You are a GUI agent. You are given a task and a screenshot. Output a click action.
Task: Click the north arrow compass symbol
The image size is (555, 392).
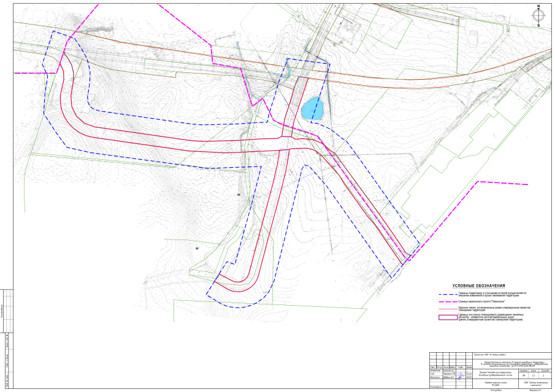538,15
